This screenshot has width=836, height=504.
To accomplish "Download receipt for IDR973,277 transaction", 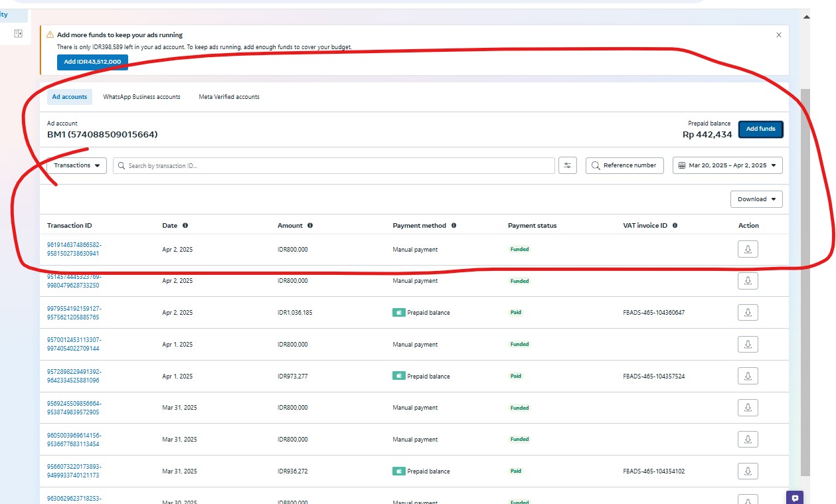I will [748, 377].
